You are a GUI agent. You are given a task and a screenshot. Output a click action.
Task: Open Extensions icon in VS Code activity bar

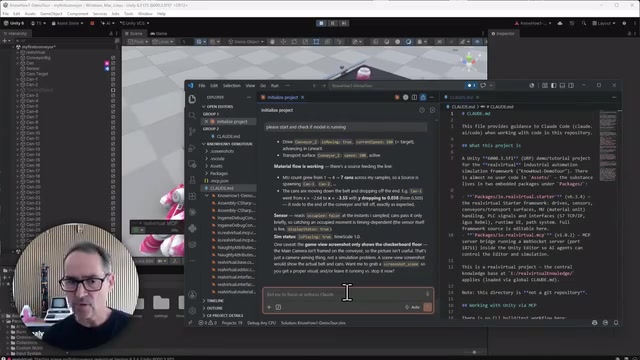pos(192,196)
